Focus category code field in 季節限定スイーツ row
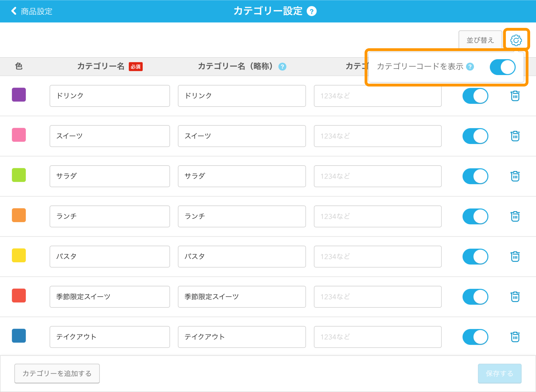The height and width of the screenshot is (392, 536). (378, 297)
